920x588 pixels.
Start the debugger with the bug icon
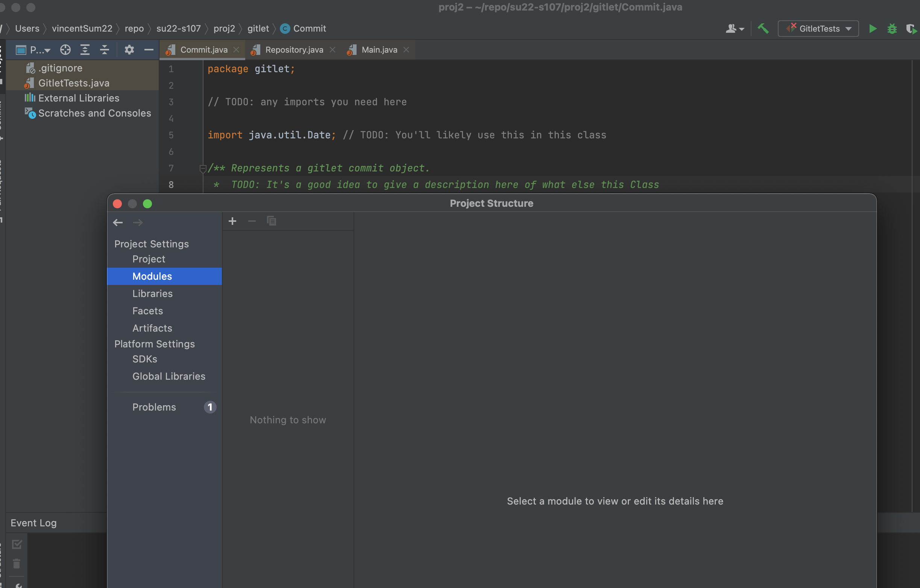(x=892, y=29)
